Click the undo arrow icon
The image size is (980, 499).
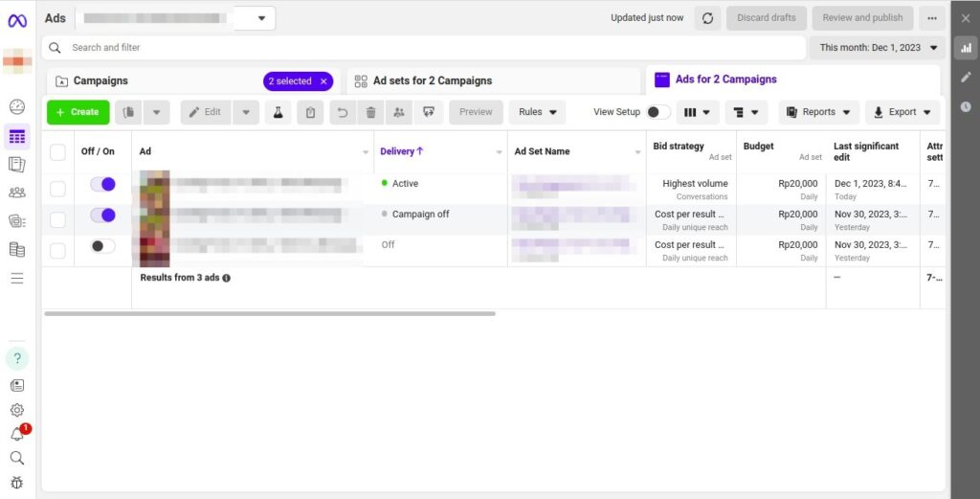click(342, 112)
